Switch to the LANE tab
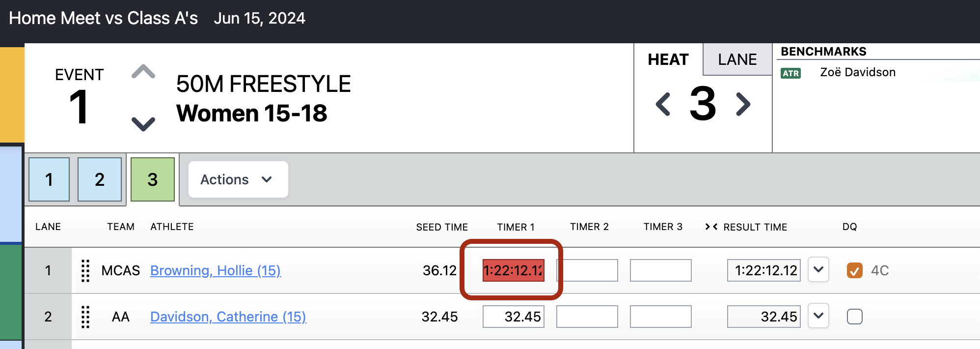 coord(737,59)
